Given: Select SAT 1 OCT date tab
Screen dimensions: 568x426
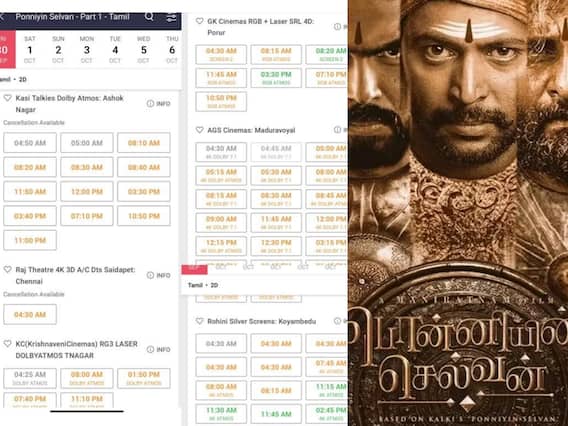Looking at the screenshot, I should point(30,50).
